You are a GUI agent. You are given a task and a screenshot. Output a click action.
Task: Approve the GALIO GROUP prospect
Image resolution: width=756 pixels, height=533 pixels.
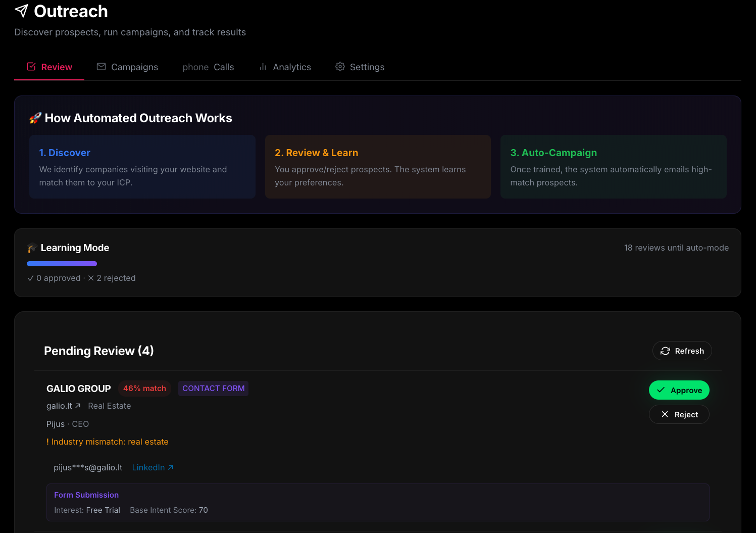(x=679, y=390)
